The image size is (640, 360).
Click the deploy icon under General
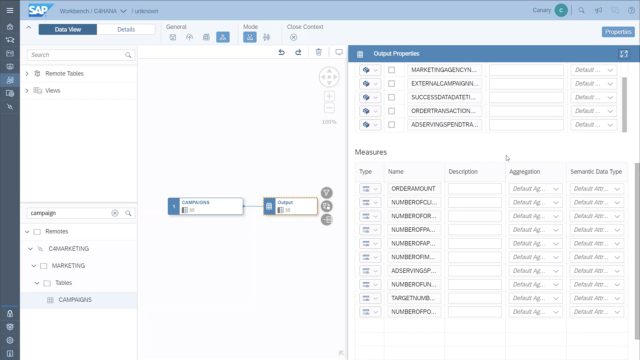click(x=189, y=37)
